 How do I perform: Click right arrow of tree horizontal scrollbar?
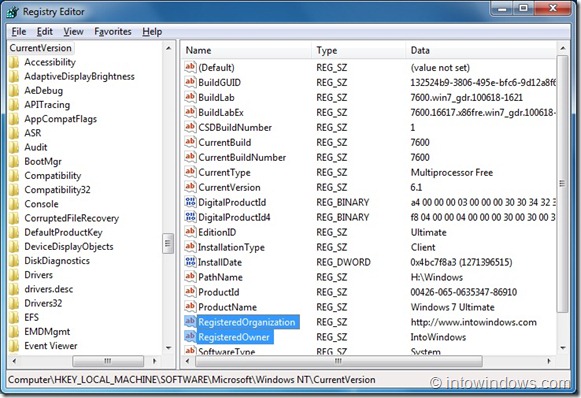155,361
